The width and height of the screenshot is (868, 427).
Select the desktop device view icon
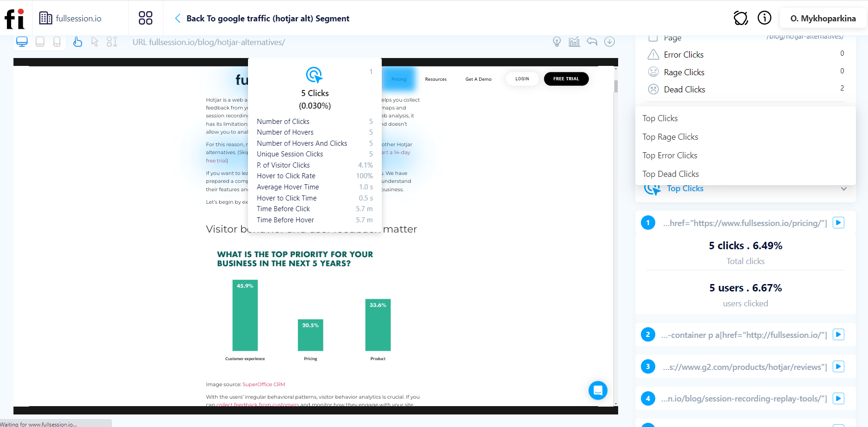pos(22,42)
